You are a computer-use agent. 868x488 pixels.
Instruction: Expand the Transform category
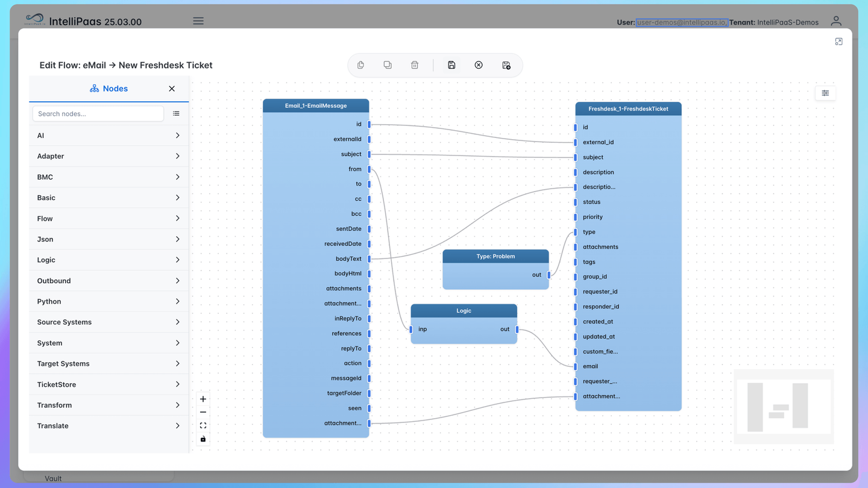[108, 405]
